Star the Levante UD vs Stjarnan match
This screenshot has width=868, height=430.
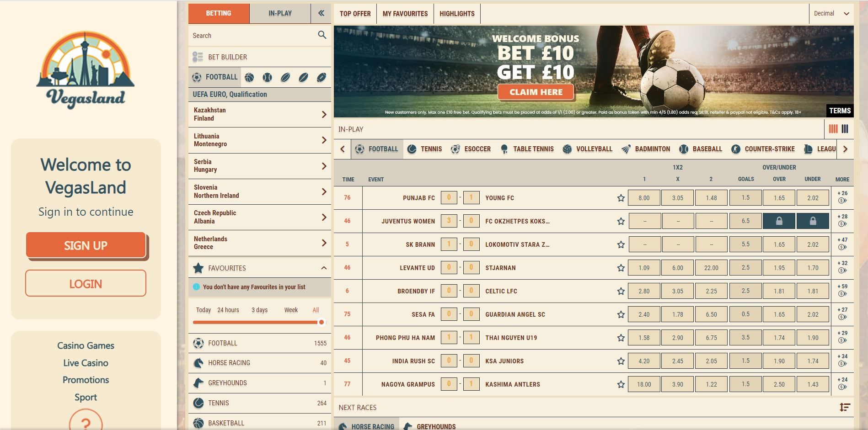click(621, 268)
